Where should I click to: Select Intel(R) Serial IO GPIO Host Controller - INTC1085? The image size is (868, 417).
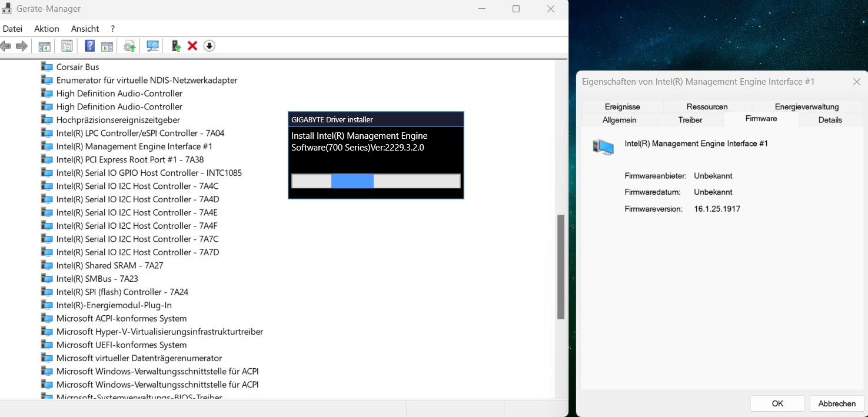(x=149, y=172)
